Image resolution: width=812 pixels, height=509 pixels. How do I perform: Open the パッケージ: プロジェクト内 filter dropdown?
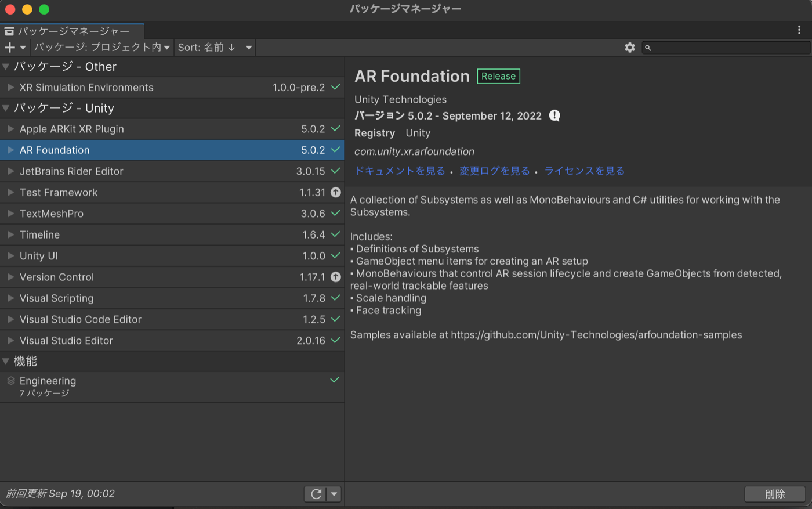101,48
